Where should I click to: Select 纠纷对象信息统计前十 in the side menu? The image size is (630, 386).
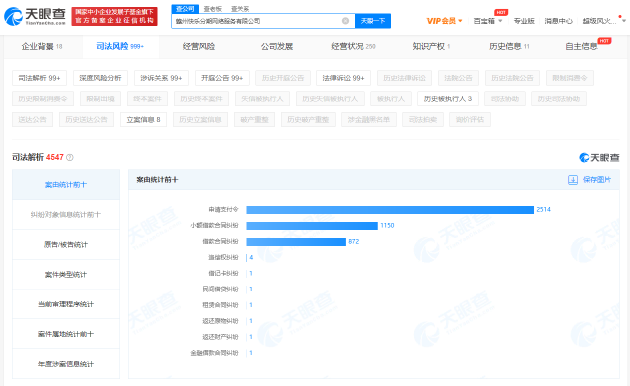[x=66, y=215]
